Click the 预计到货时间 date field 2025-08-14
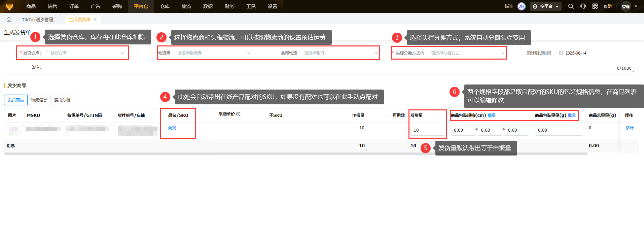This screenshot has height=238, width=644. [x=576, y=53]
